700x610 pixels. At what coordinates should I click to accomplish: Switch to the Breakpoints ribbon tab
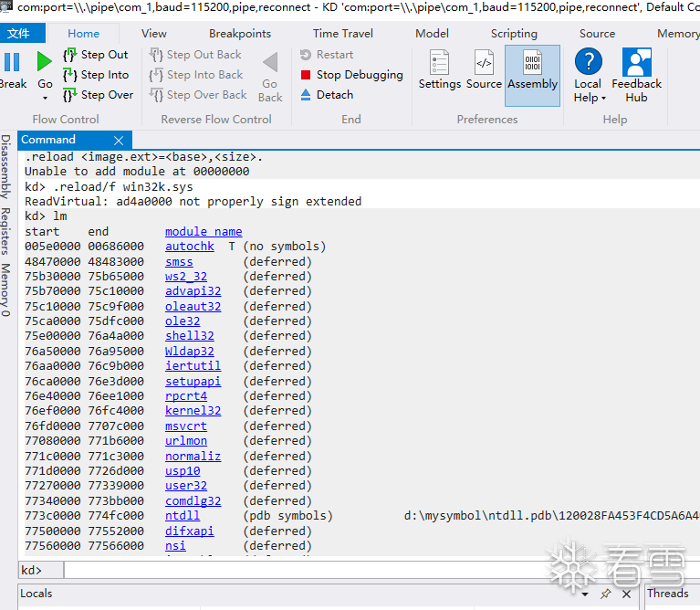[x=240, y=34]
